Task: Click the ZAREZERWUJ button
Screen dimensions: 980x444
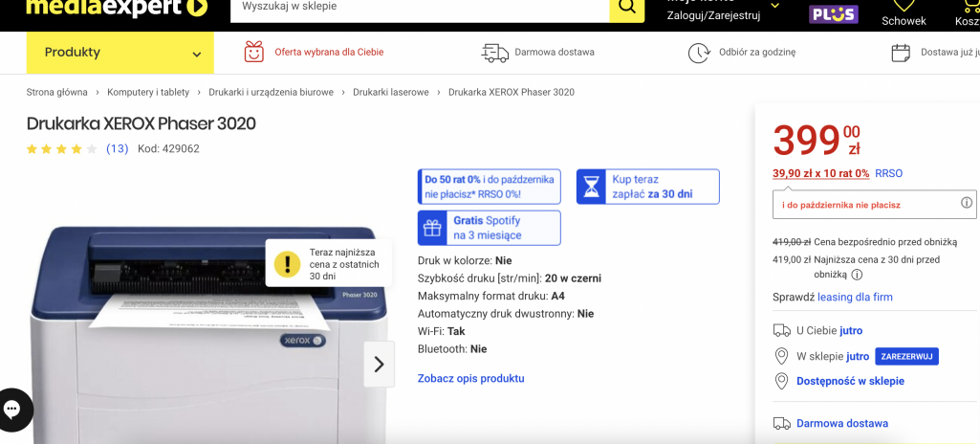Action: coord(907,357)
